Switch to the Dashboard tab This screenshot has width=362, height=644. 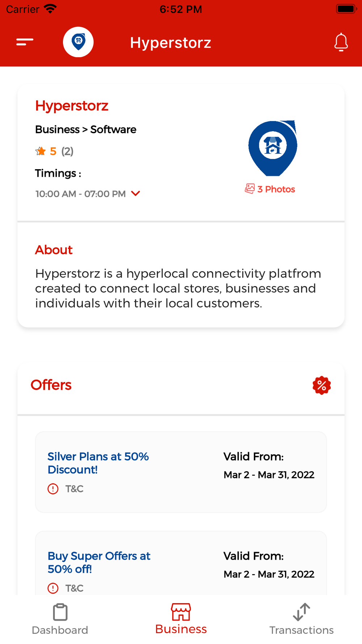(60, 619)
